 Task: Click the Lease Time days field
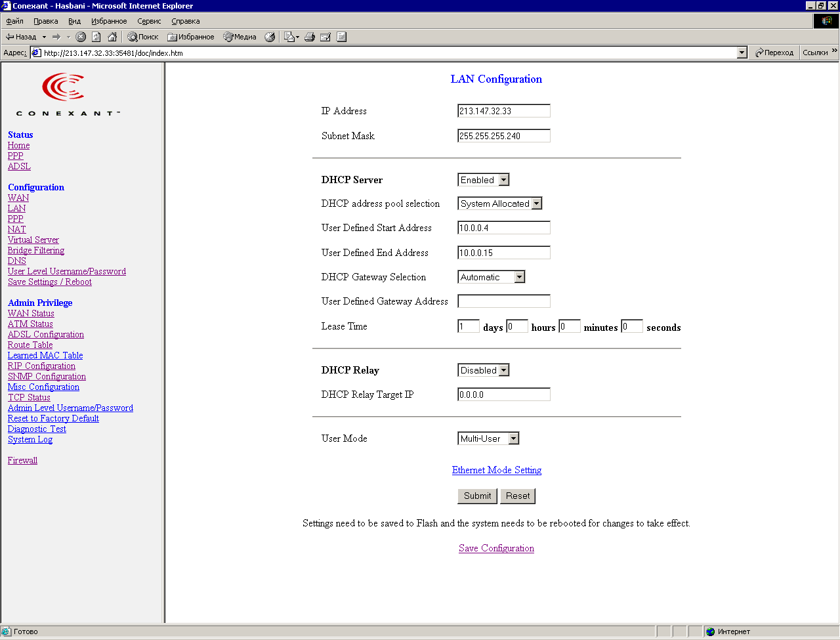[469, 326]
